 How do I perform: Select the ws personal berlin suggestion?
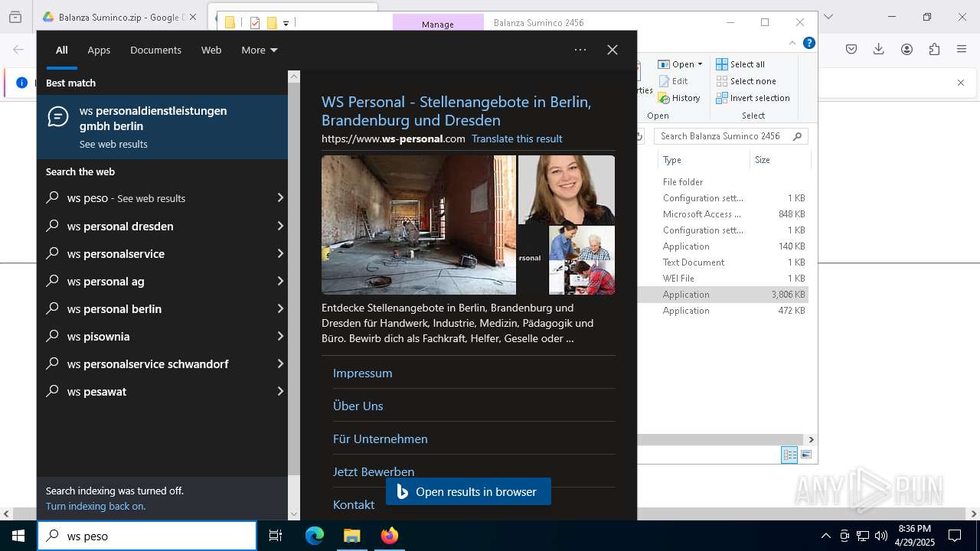(162, 308)
